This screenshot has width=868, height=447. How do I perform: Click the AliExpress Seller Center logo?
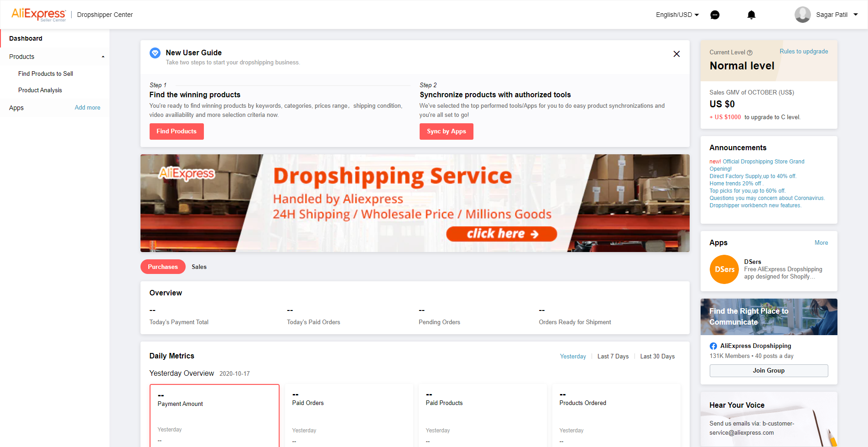[39, 15]
